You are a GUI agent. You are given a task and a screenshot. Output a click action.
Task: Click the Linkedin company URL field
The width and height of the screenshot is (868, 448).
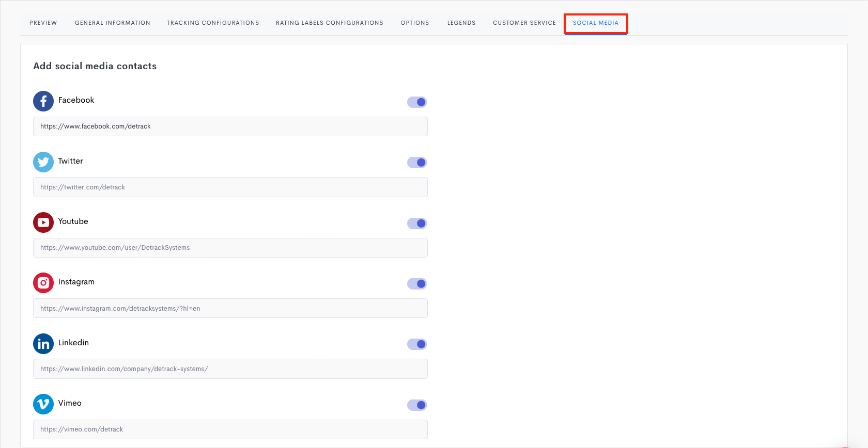pyautogui.click(x=230, y=369)
